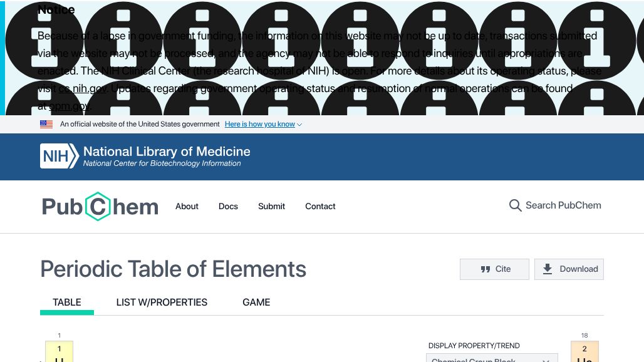Switch to the List w/Properties tab
The width and height of the screenshot is (644, 362).
tap(162, 302)
